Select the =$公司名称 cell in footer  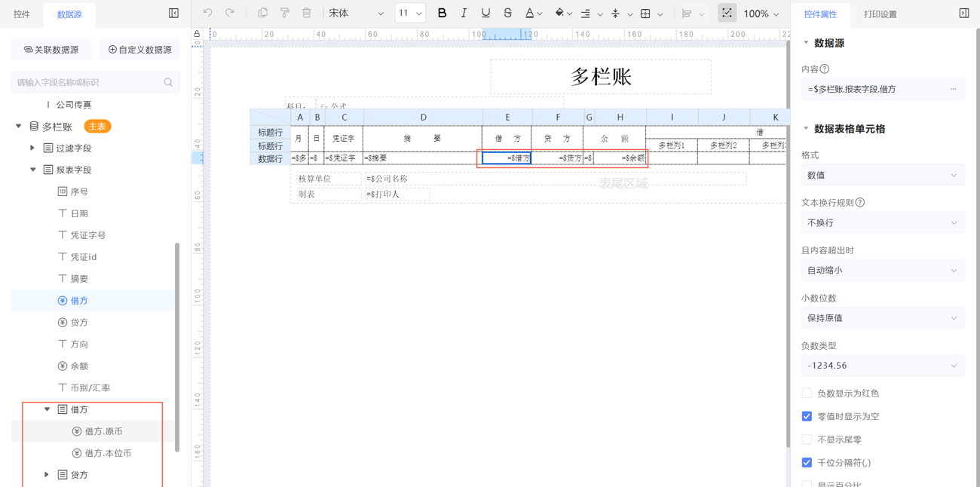click(555, 179)
